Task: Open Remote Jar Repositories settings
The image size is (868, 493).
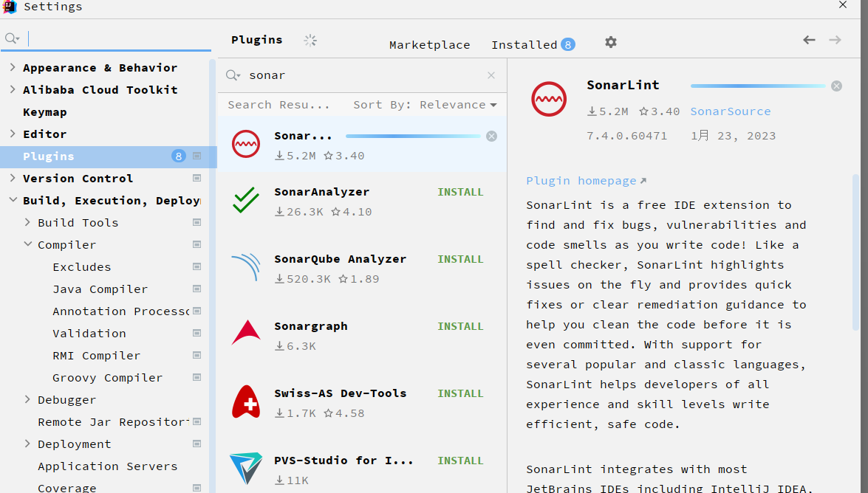Action: (114, 422)
